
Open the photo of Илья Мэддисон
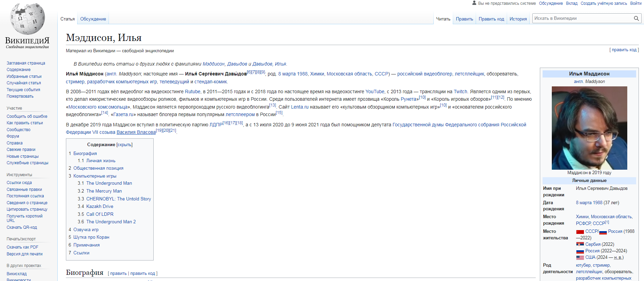589,128
